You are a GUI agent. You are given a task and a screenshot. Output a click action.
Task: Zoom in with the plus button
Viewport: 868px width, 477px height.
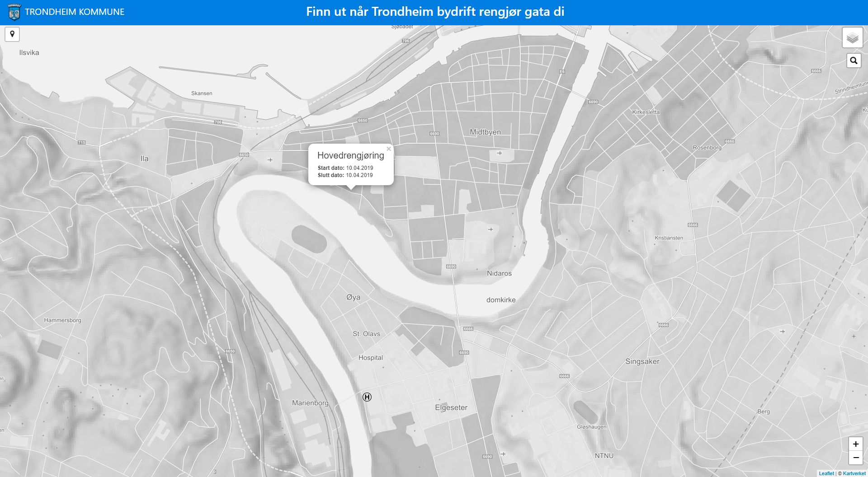855,444
